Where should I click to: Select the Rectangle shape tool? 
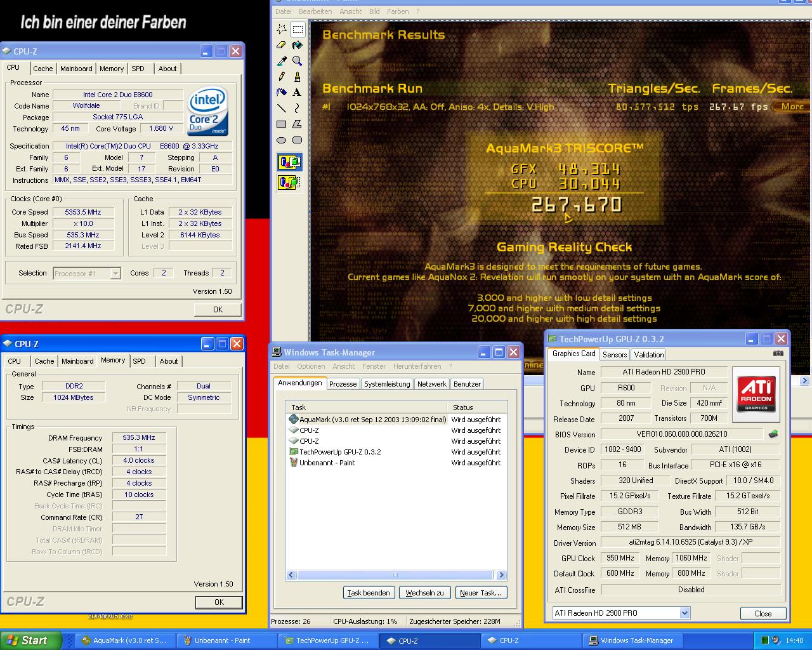[x=282, y=124]
